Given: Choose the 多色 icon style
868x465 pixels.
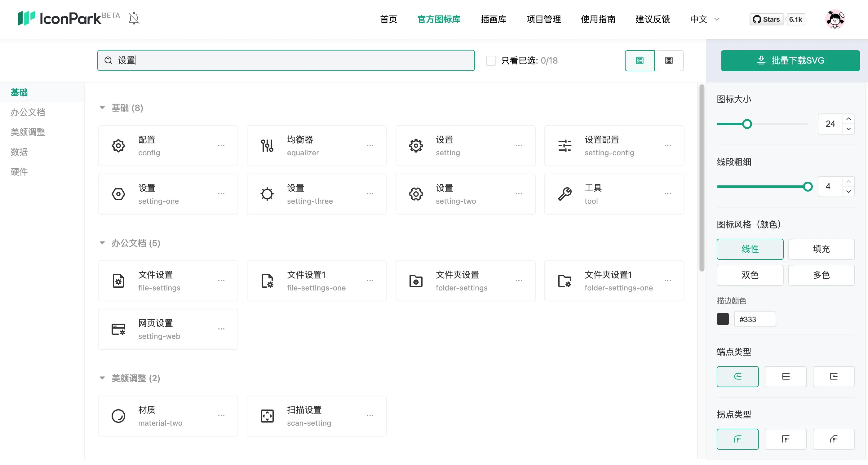Looking at the screenshot, I should (x=821, y=275).
